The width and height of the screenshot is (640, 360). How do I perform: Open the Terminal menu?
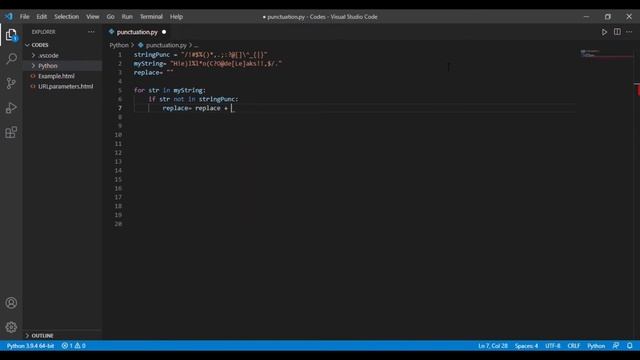coord(151,17)
